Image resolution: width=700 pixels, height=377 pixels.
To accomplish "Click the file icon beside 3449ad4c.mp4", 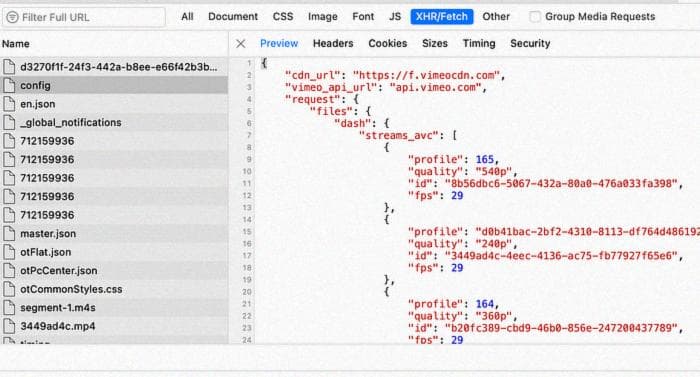I will point(9,327).
